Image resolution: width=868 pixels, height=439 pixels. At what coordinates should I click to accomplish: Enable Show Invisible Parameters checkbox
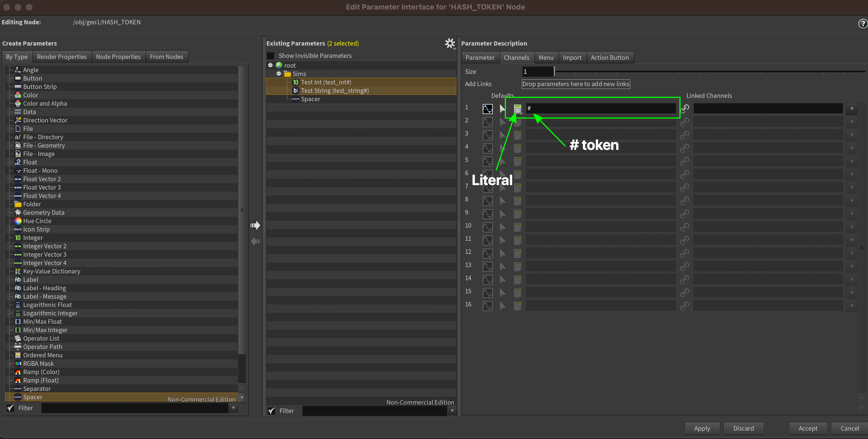[x=271, y=56]
